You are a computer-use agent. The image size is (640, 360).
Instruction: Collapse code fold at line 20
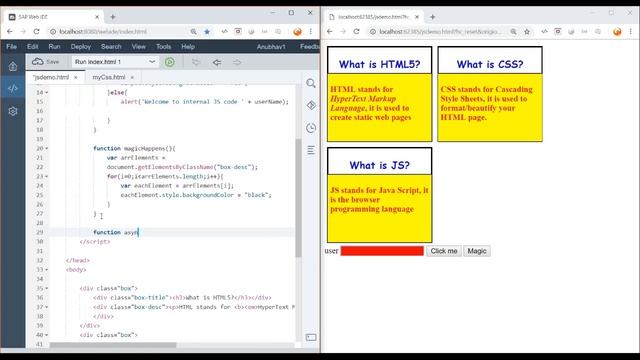tap(47, 149)
